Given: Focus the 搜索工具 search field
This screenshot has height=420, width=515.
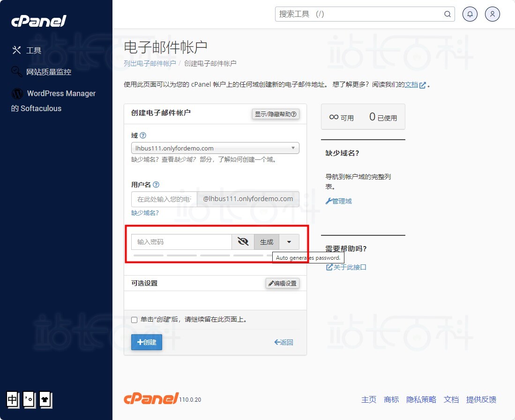Looking at the screenshot, I should (365, 14).
